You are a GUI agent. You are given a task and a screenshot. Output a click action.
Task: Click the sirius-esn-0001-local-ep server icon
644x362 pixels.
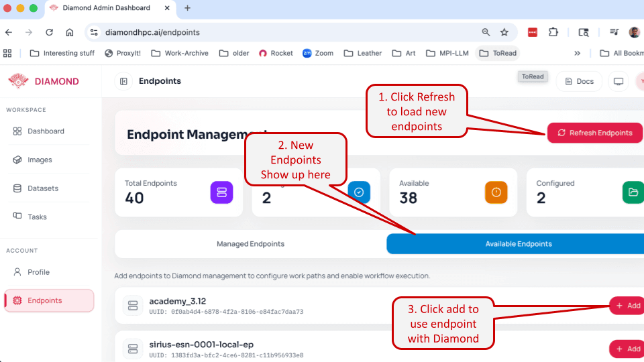click(133, 349)
